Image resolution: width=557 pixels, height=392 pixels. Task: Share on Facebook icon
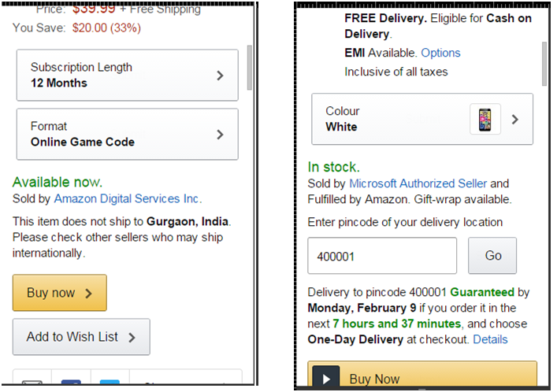(x=71, y=383)
